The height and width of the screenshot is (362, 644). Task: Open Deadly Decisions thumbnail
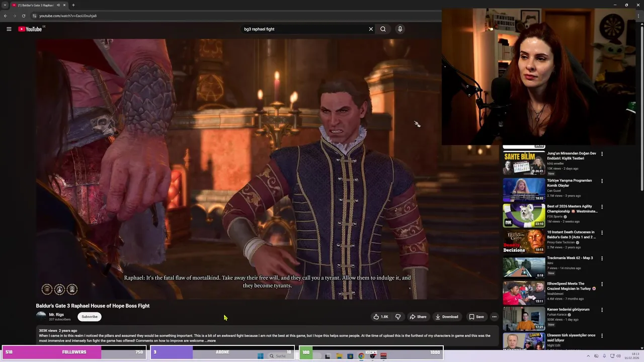[x=524, y=241]
